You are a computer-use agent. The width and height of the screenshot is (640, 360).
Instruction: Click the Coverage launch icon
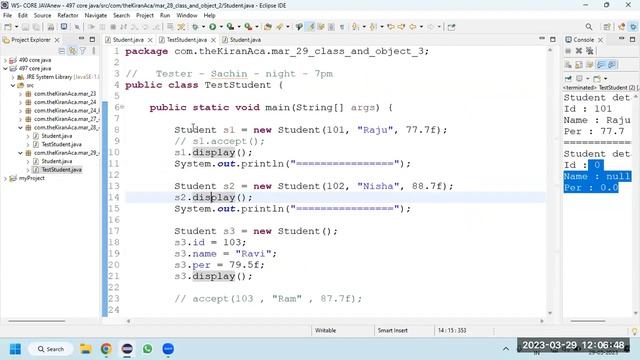click(x=230, y=27)
